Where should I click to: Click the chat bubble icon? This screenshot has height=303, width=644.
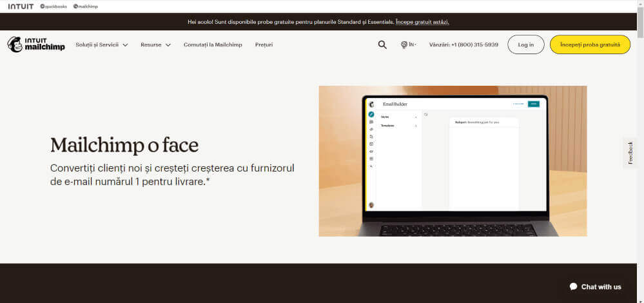pos(573,287)
